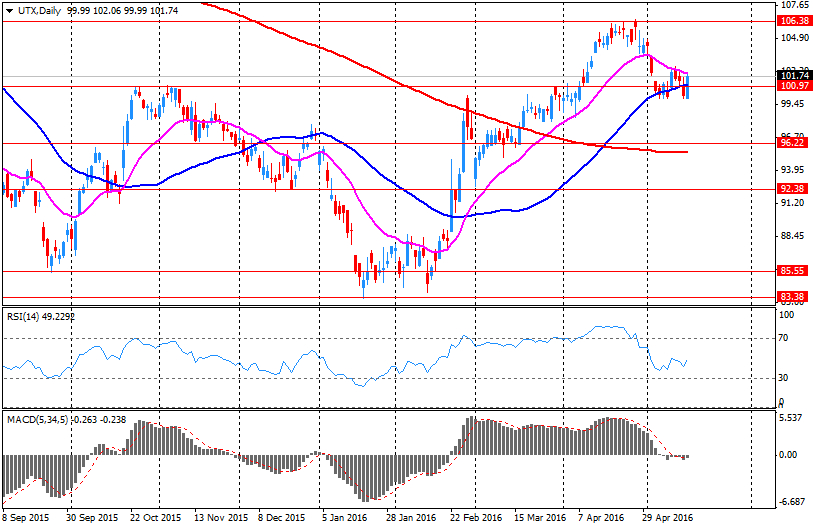
Task: Select the 83.38 support level label
Action: tap(792, 297)
